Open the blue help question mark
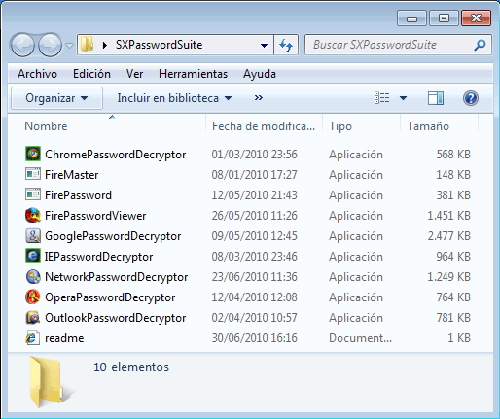This screenshot has height=419, width=500. 471,98
